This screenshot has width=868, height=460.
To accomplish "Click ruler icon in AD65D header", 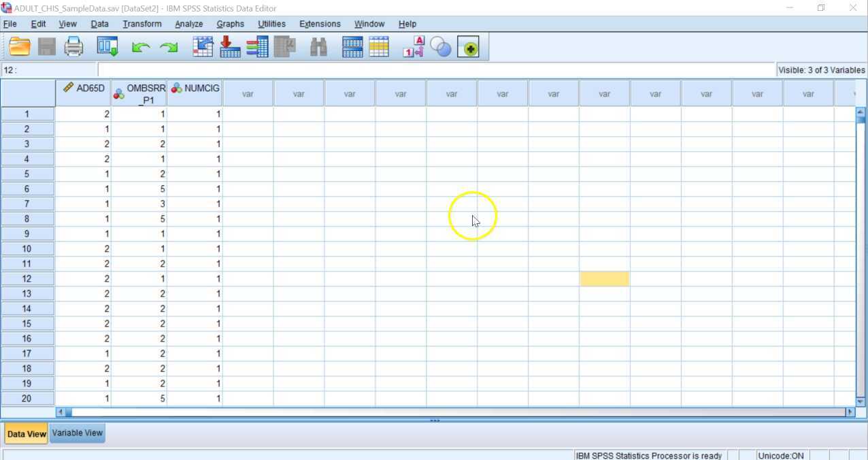I will pyautogui.click(x=69, y=88).
